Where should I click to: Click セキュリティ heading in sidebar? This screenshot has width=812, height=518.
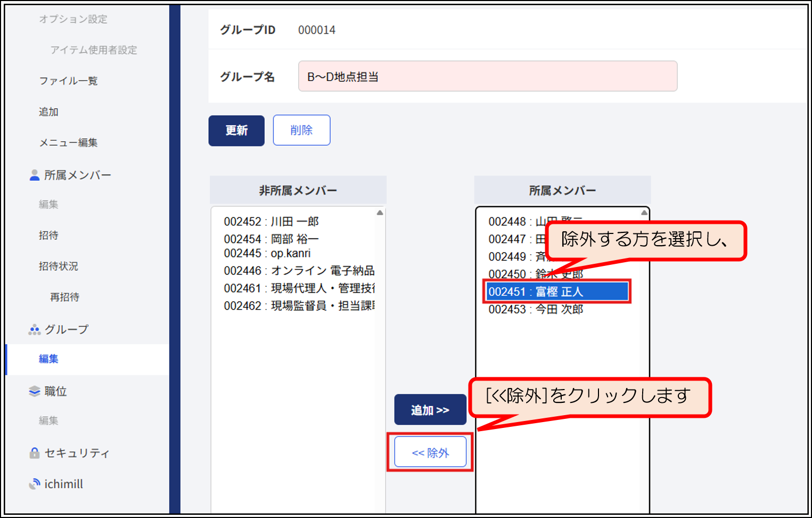click(77, 453)
